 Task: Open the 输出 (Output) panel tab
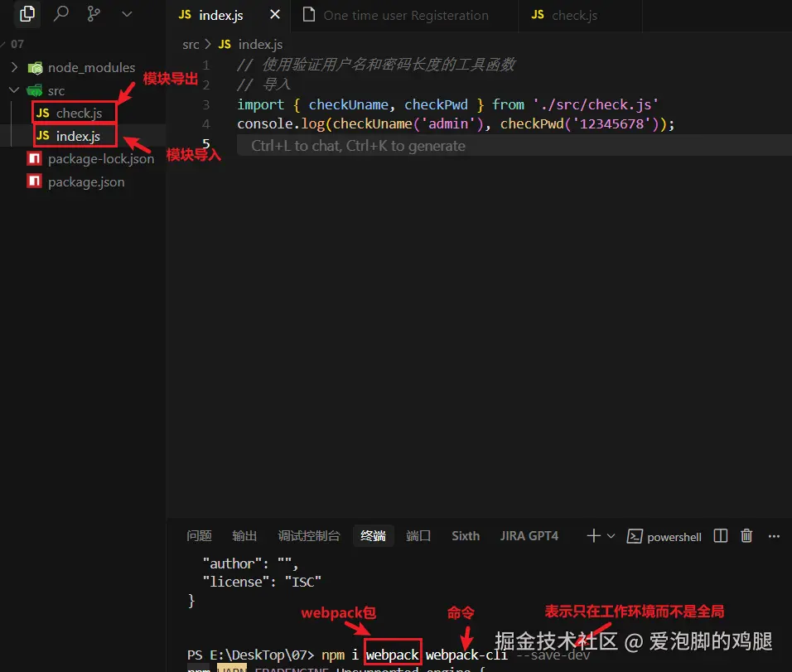click(244, 536)
